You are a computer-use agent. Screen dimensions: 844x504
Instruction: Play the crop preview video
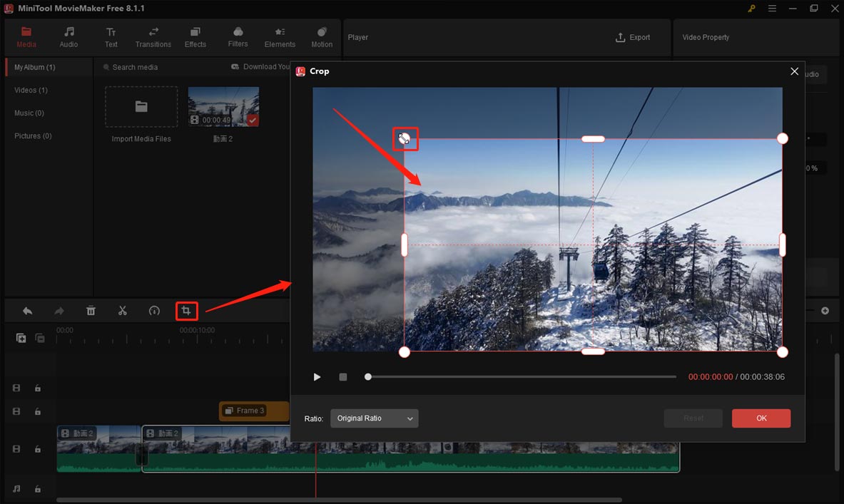click(x=317, y=376)
